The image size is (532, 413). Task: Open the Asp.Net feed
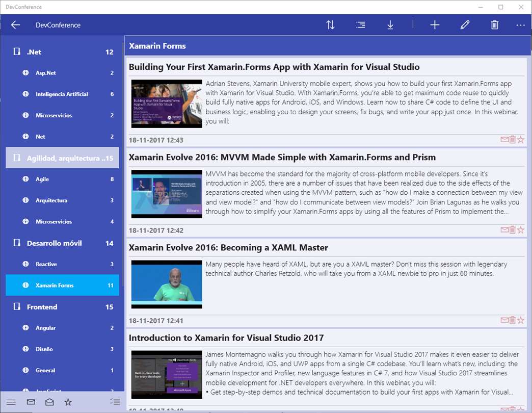[63, 72]
